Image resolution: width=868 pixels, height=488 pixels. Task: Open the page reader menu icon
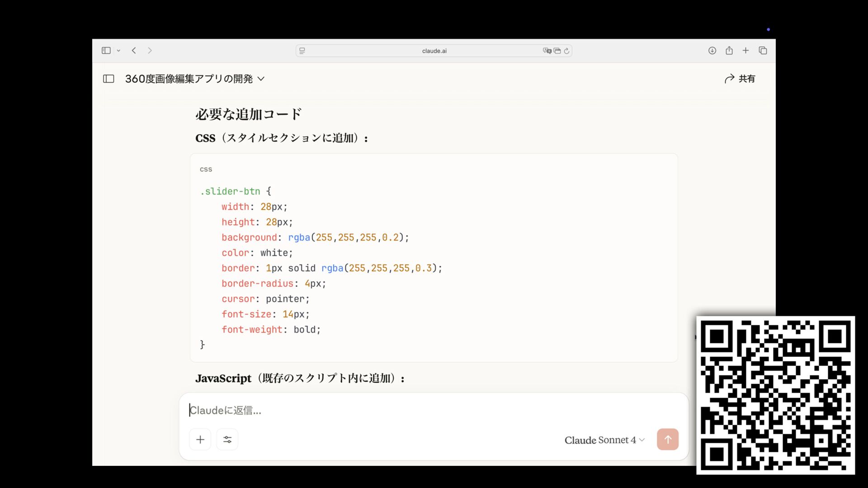(302, 51)
